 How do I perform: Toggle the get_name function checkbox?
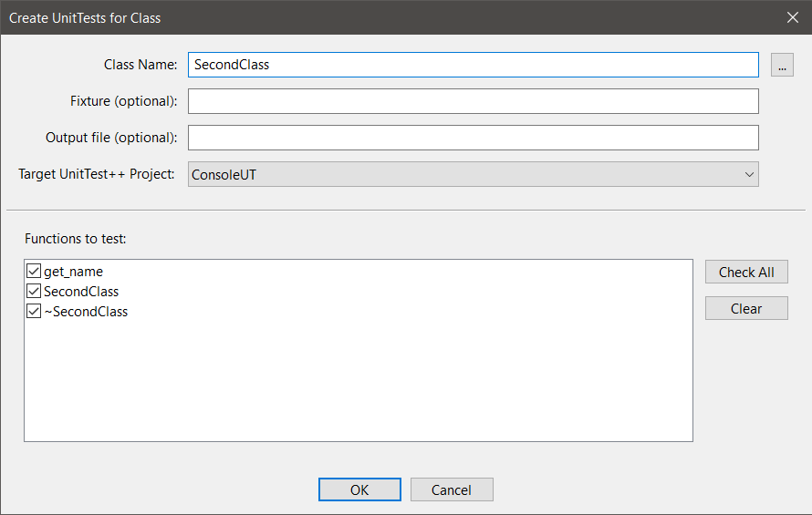pos(35,272)
